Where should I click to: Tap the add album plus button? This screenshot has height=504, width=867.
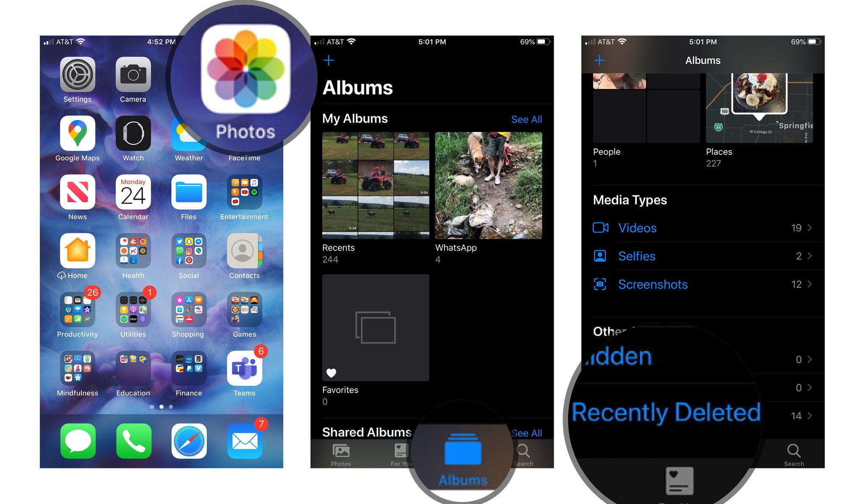(x=329, y=59)
